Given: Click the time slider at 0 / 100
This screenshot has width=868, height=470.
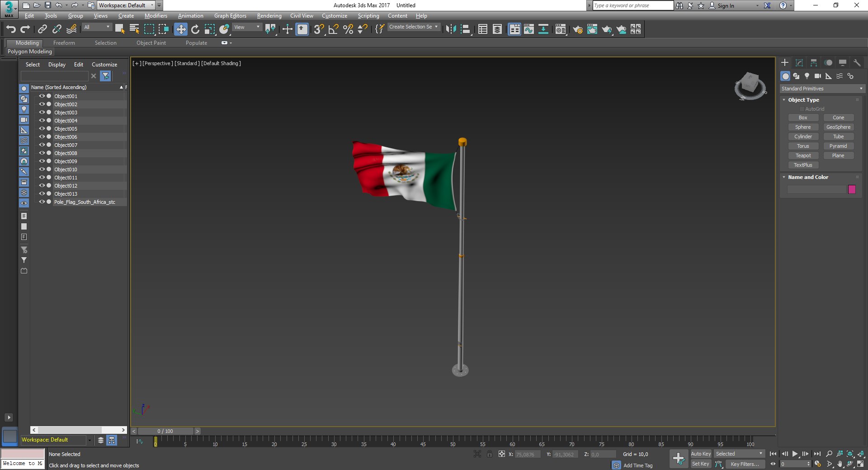Looking at the screenshot, I should pyautogui.click(x=165, y=431).
